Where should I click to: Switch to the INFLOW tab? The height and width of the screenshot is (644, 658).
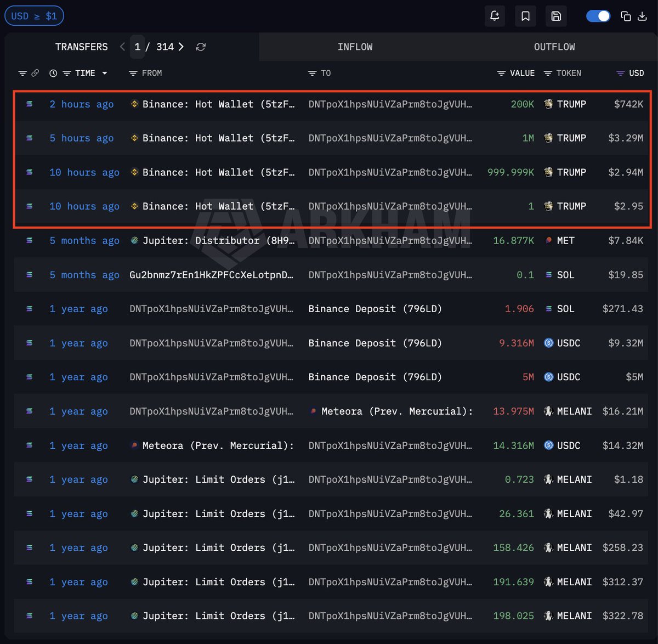click(x=355, y=47)
